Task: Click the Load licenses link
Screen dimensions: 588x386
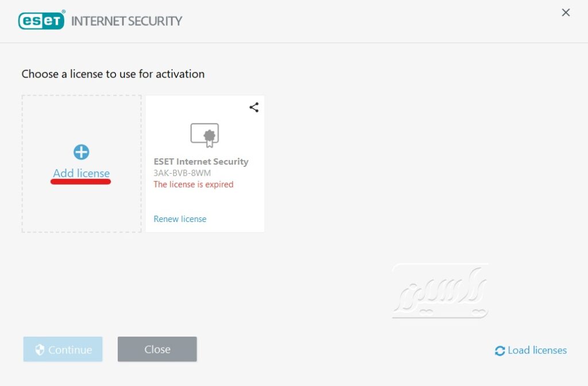Action: tap(537, 350)
